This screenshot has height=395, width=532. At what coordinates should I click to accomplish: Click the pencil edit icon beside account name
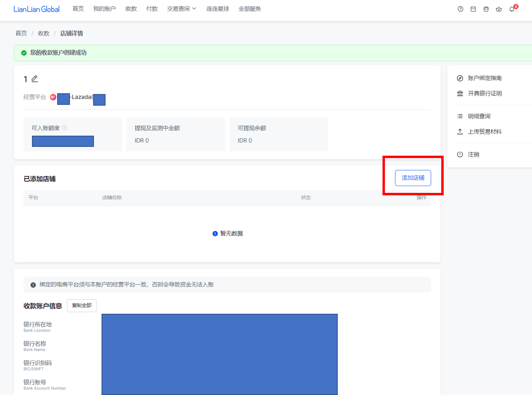pyautogui.click(x=35, y=79)
